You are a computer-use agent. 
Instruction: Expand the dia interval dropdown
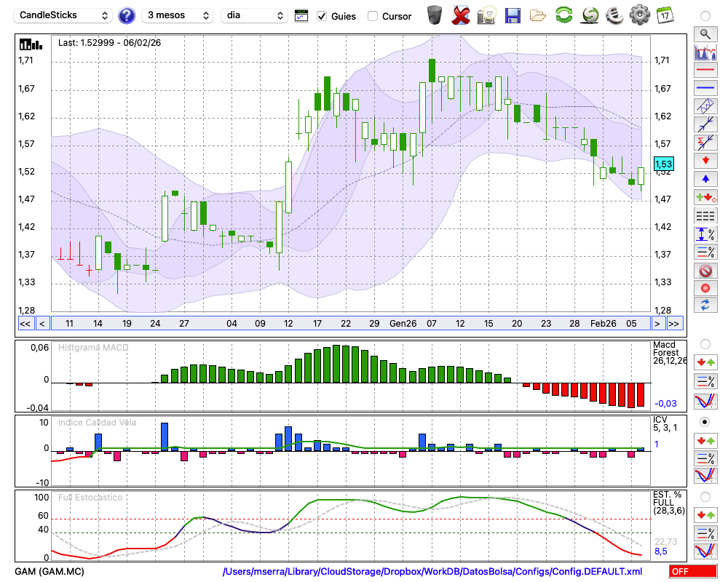tap(254, 15)
